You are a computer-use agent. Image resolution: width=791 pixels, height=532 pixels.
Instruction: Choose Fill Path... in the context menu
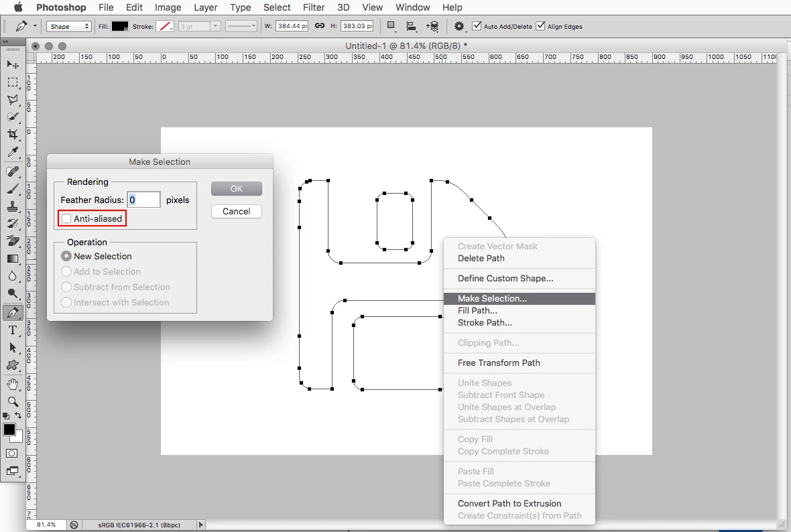[519, 311]
